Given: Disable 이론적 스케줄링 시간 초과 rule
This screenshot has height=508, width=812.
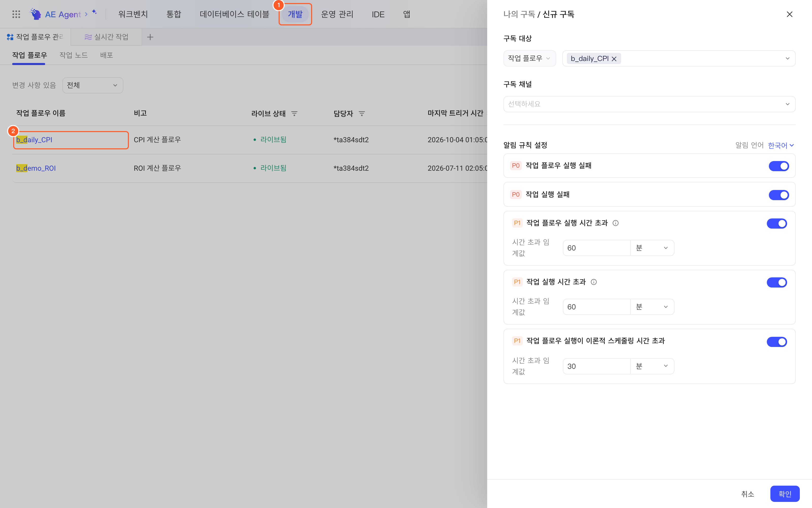Looking at the screenshot, I should 777,342.
